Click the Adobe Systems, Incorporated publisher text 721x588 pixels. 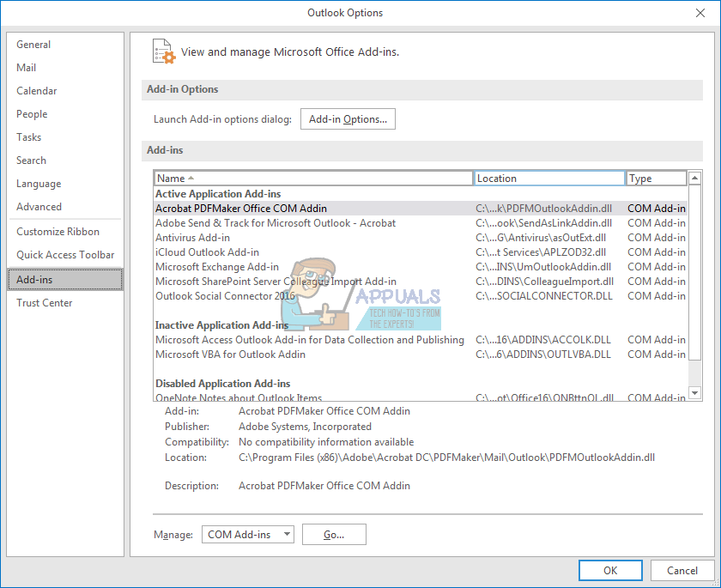tap(305, 427)
